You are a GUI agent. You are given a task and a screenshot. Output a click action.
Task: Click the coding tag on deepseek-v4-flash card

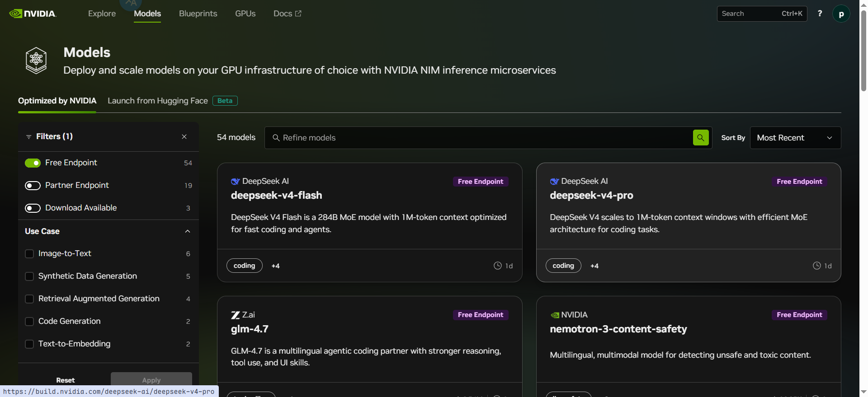pyautogui.click(x=244, y=266)
